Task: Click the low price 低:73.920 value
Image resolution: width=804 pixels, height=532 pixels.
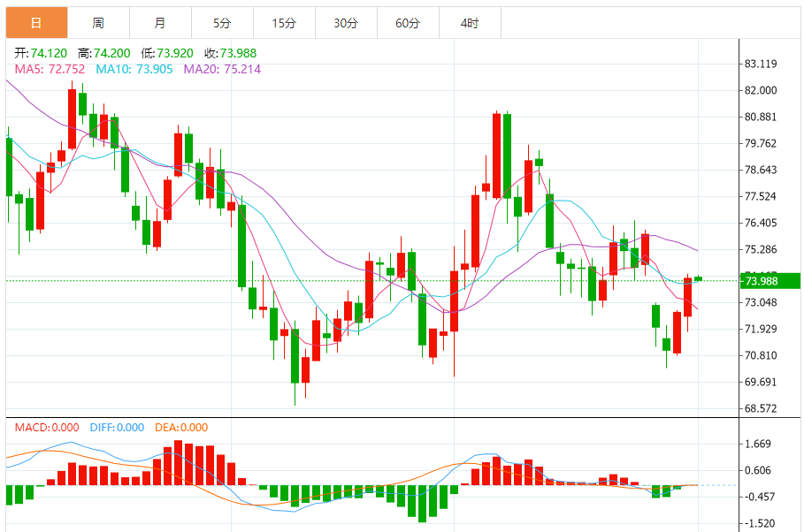Action: click(x=167, y=53)
